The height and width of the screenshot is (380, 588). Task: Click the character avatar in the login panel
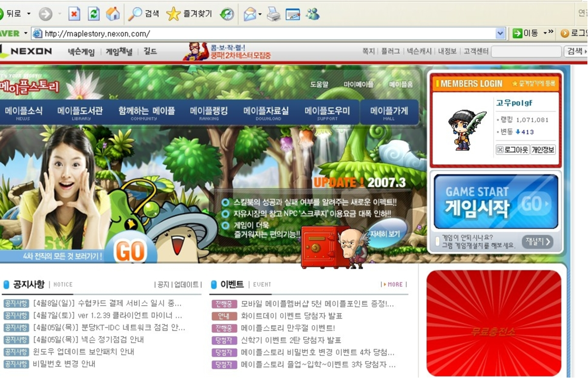(466, 130)
